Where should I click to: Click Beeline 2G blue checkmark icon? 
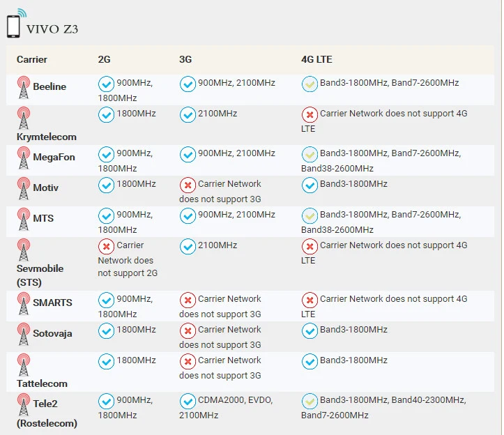click(x=106, y=84)
